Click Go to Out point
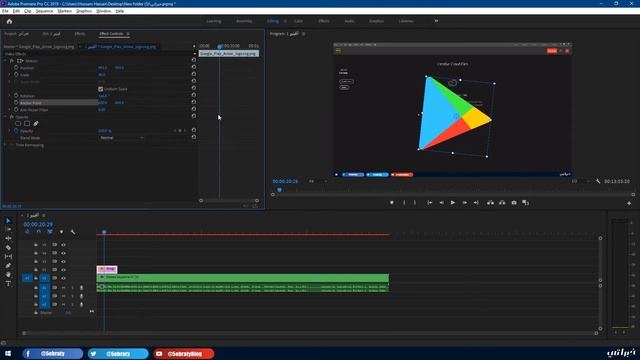Viewport: 640px width, 360px height. [x=476, y=202]
